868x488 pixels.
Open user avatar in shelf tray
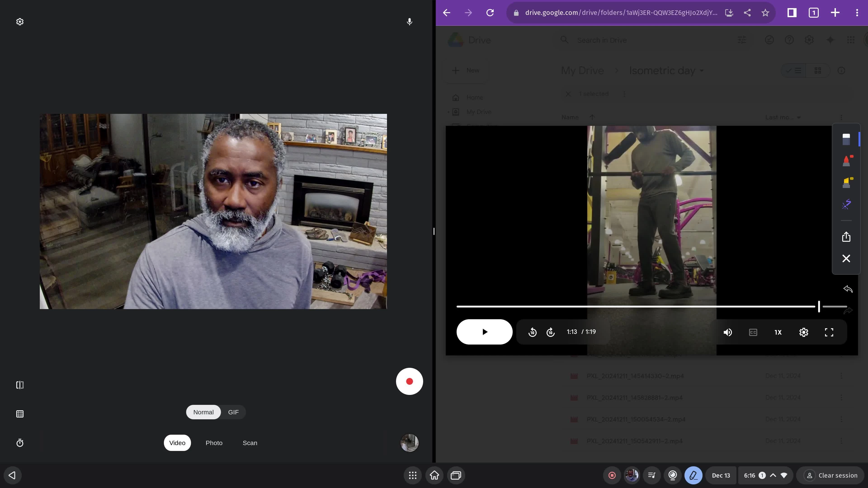pos(632,475)
